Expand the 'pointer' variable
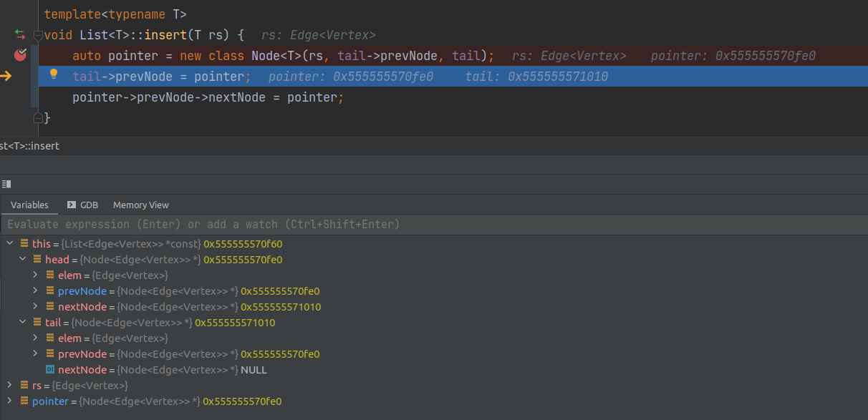 click(x=9, y=401)
